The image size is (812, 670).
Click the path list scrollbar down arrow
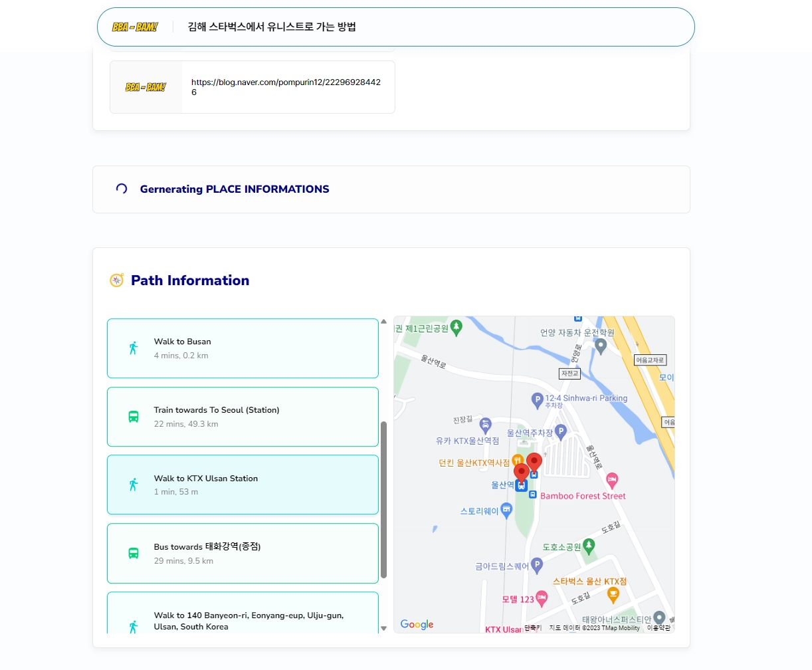pyautogui.click(x=383, y=628)
